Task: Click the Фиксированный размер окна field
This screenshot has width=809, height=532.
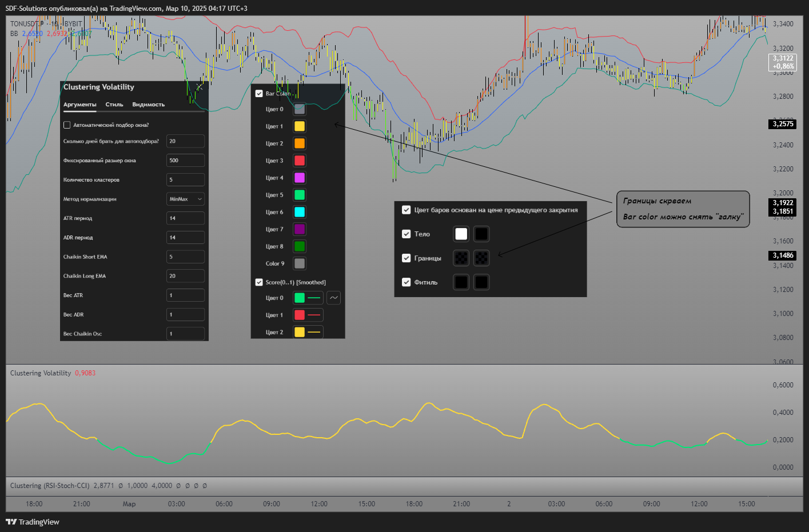Action: pos(185,161)
